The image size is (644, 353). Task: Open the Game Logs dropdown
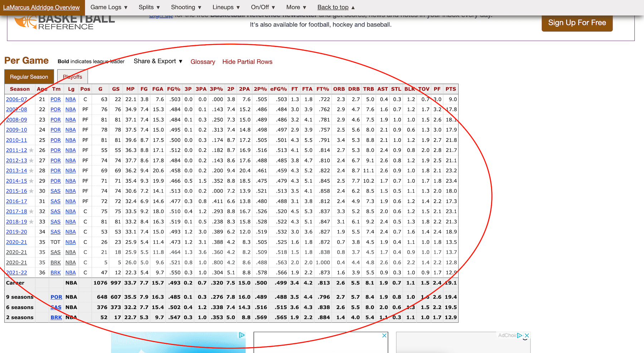pyautogui.click(x=109, y=7)
